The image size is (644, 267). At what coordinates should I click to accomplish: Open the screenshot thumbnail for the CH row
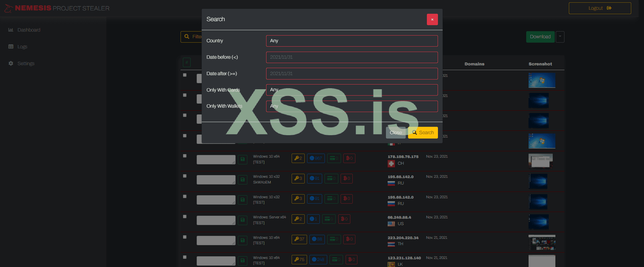[540, 161]
